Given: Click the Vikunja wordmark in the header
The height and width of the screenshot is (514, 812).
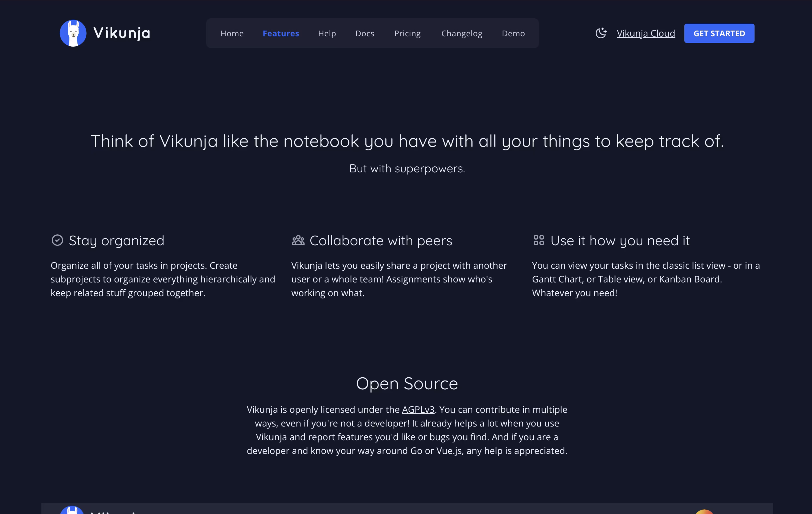Looking at the screenshot, I should tap(122, 33).
